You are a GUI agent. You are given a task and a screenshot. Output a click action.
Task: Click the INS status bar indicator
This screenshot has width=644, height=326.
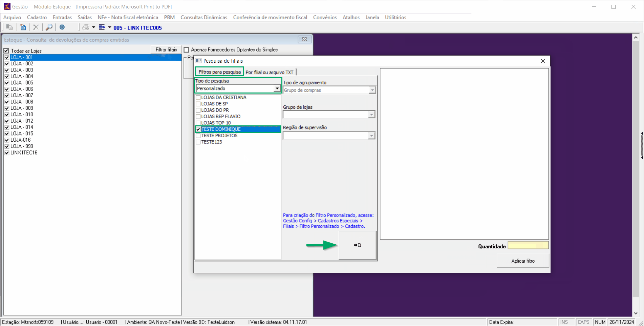(564, 322)
